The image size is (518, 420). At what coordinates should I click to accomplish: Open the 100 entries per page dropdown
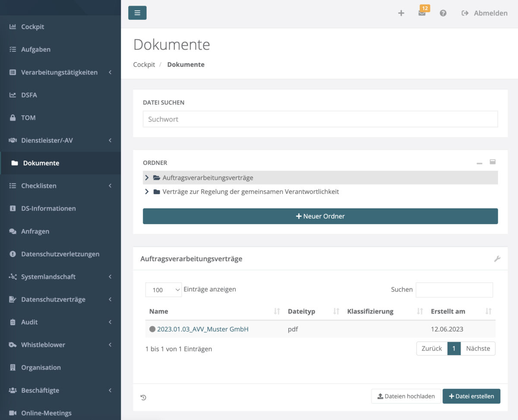coord(164,290)
